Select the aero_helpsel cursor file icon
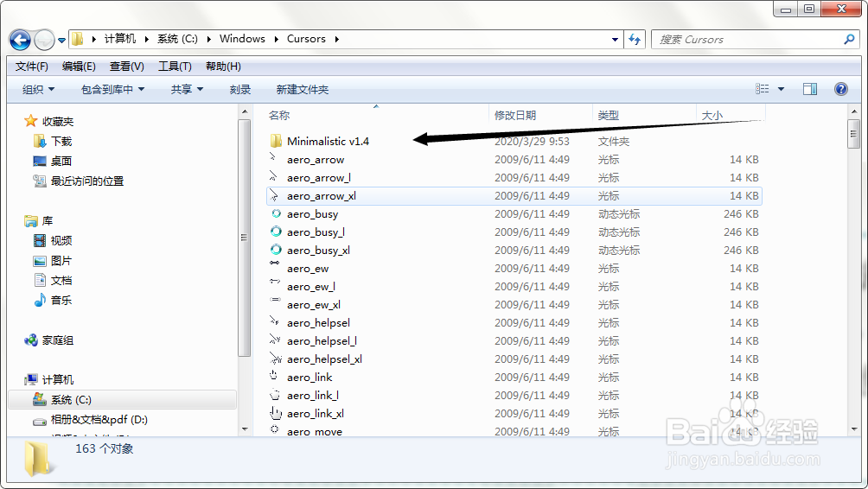The image size is (868, 489). pyautogui.click(x=274, y=321)
